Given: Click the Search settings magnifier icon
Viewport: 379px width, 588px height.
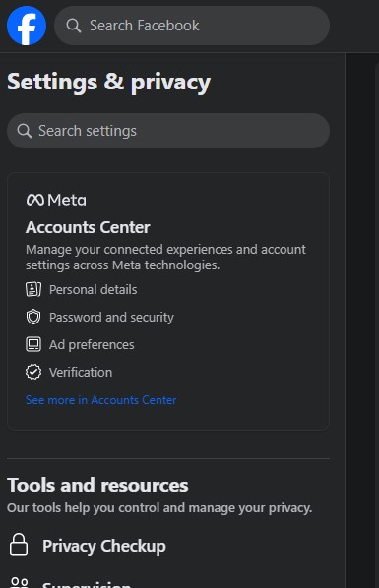Looking at the screenshot, I should click(x=25, y=131).
